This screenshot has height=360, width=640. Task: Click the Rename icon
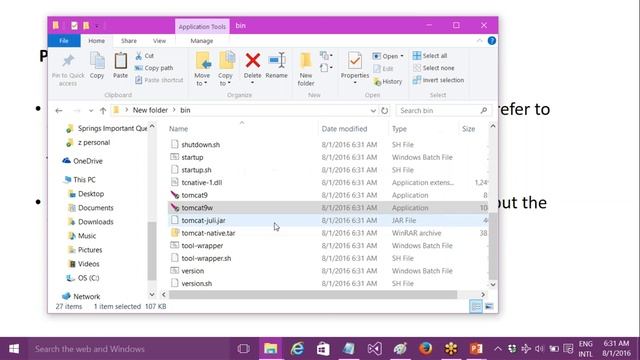pos(277,61)
